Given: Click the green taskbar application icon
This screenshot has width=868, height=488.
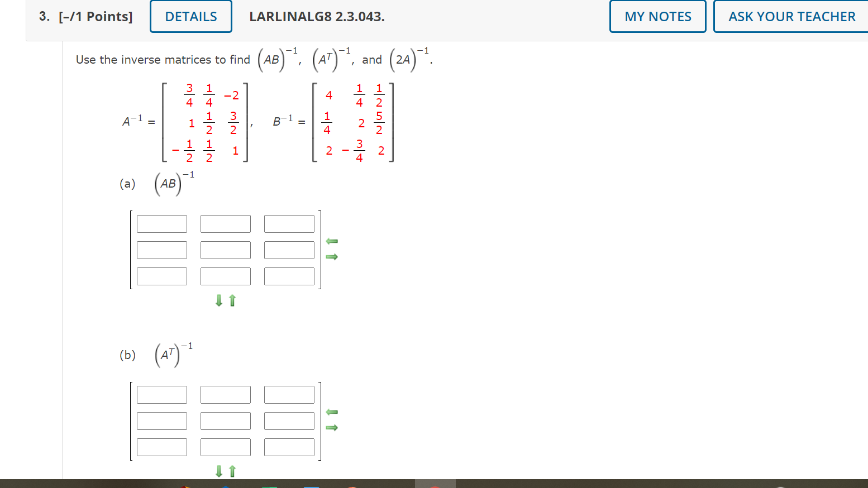Looking at the screenshot, I should pyautogui.click(x=271, y=485).
